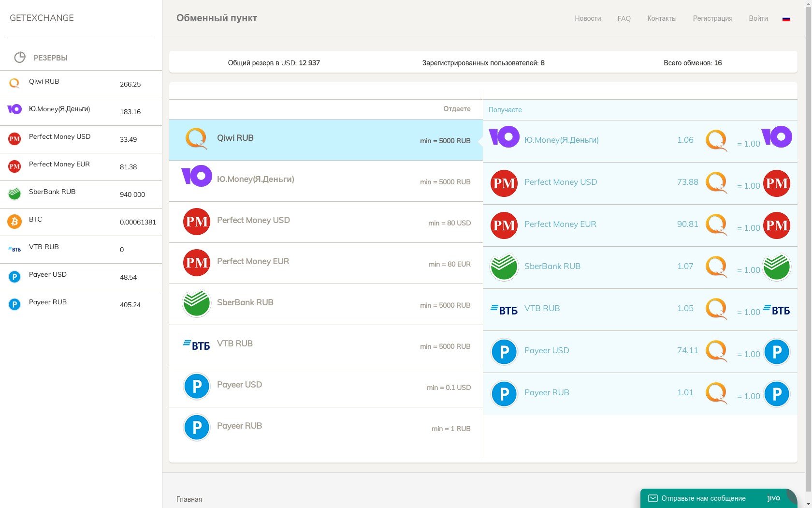
Task: Click the Reserves pie chart icon
Action: pyautogui.click(x=20, y=58)
